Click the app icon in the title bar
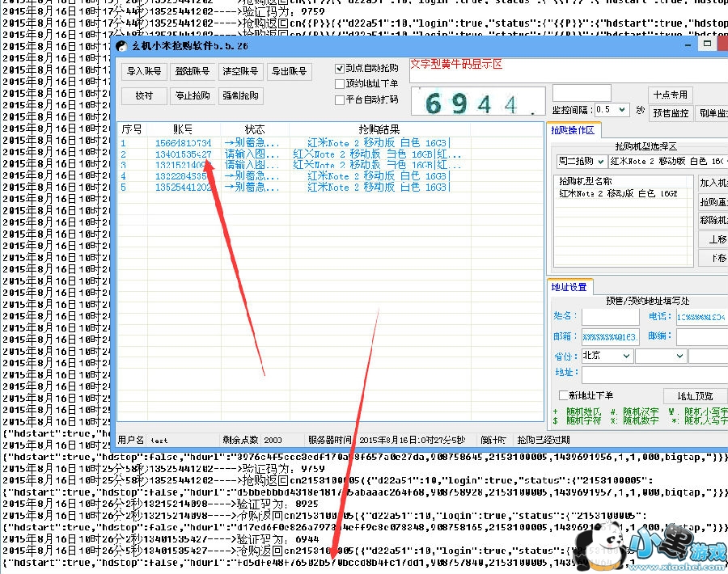Viewport: 728px width, 574px height. tap(121, 46)
